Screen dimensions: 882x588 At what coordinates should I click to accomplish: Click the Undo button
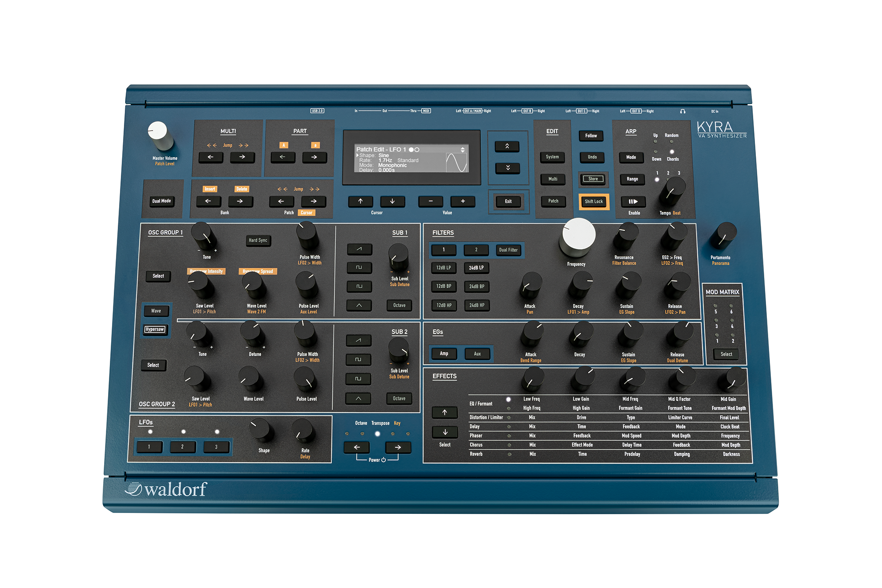pyautogui.click(x=592, y=157)
